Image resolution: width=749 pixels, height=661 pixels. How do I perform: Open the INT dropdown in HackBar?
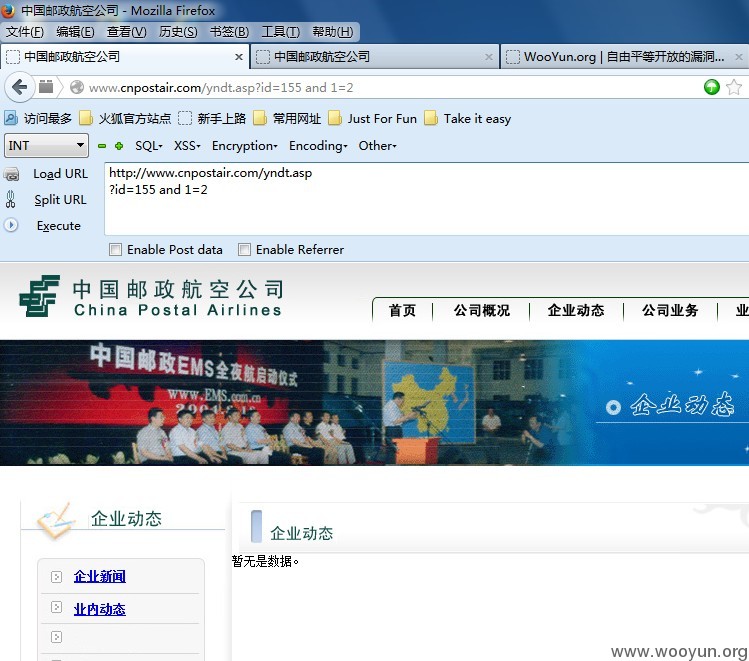pyautogui.click(x=46, y=146)
